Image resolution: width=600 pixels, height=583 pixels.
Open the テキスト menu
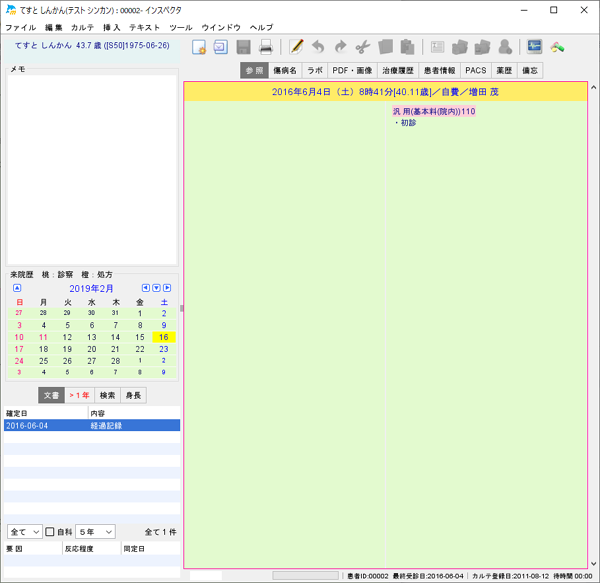tap(144, 28)
